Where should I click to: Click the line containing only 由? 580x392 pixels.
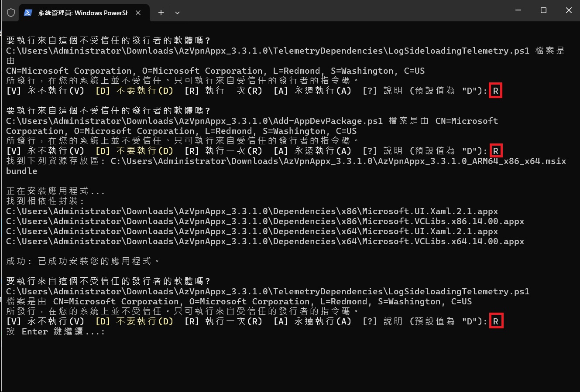click(x=11, y=61)
